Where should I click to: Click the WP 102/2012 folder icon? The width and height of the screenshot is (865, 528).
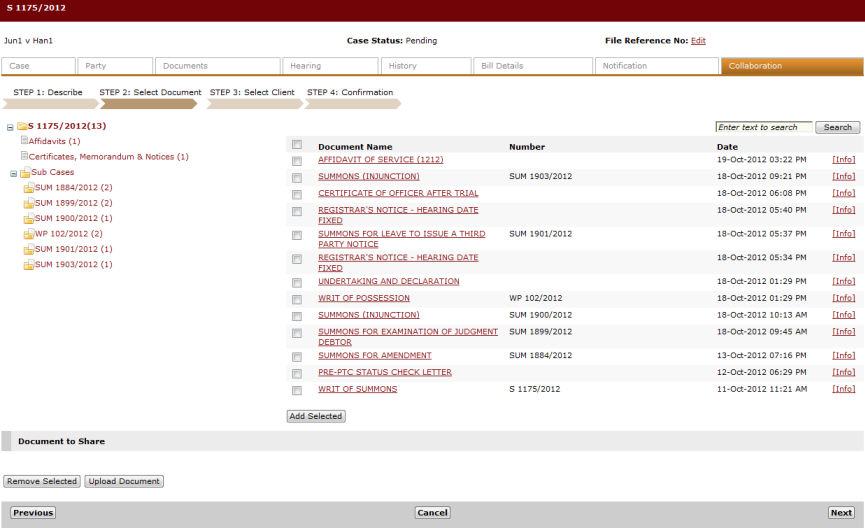click(x=29, y=234)
